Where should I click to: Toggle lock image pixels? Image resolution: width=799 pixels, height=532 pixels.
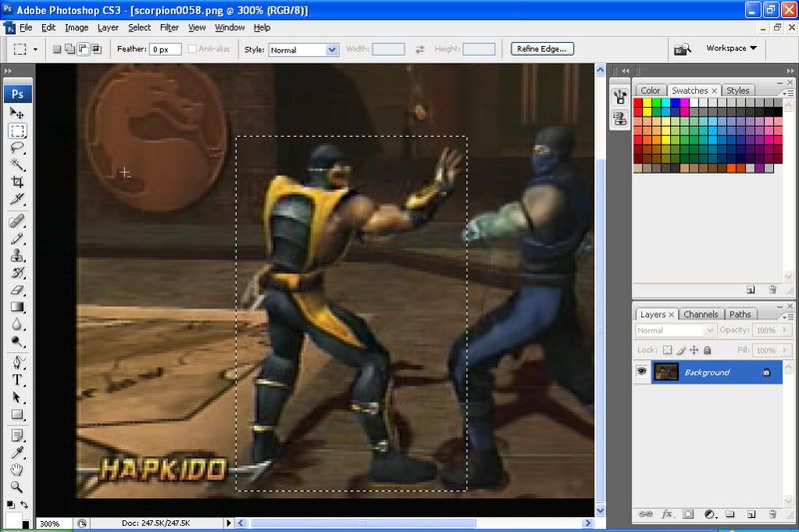click(x=681, y=350)
